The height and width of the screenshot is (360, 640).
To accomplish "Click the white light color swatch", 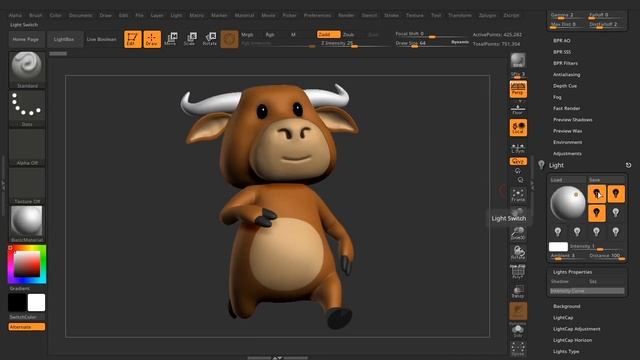I will point(558,247).
